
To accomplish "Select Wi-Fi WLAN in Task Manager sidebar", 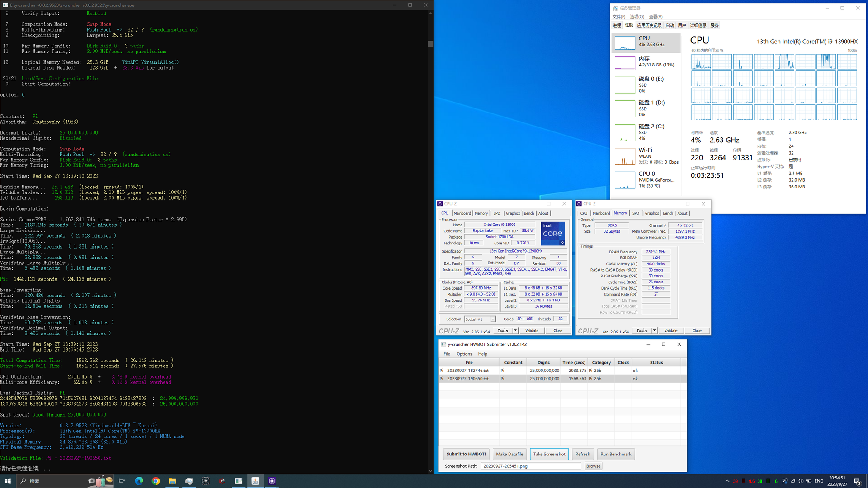I will tap(646, 156).
